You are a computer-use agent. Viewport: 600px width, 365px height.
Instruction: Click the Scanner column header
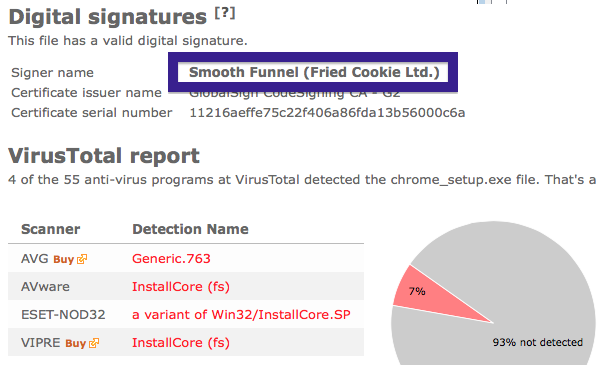(51, 229)
